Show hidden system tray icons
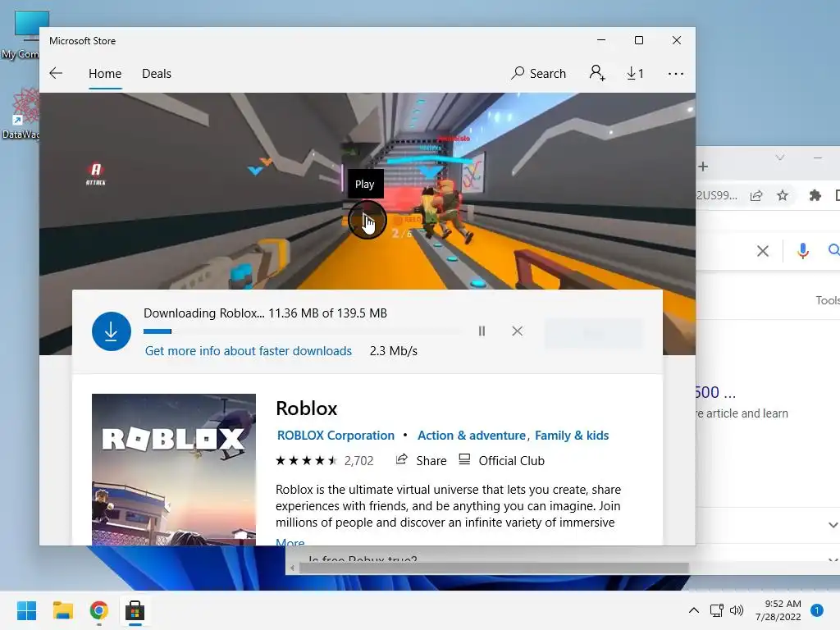 (x=694, y=610)
